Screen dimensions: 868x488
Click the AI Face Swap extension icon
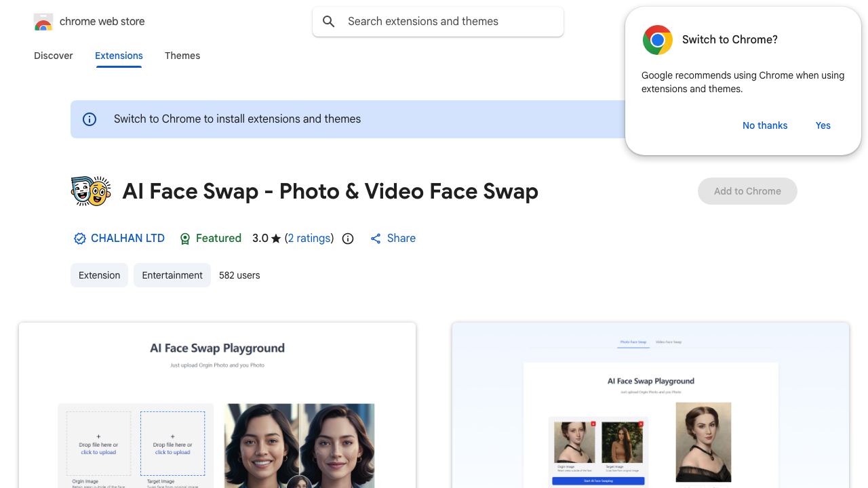click(91, 191)
